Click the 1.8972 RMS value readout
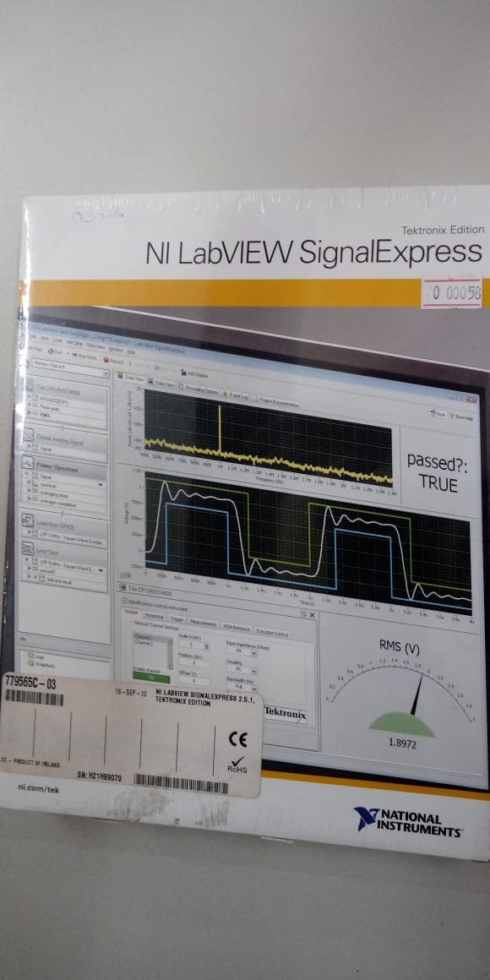Viewport: 490px width, 980px height. pos(400,745)
